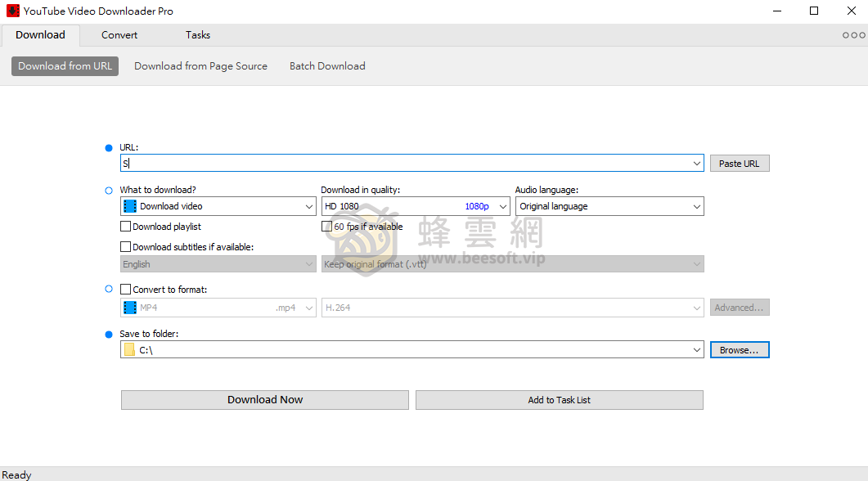Open the Keep original format (.vtt) dropdown
Viewport: 868px width, 481px height.
pos(513,264)
